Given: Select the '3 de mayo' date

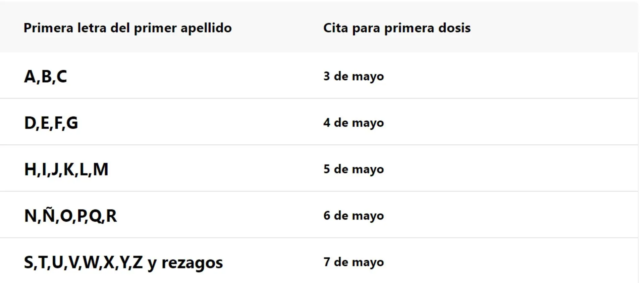Looking at the screenshot, I should click(354, 77).
